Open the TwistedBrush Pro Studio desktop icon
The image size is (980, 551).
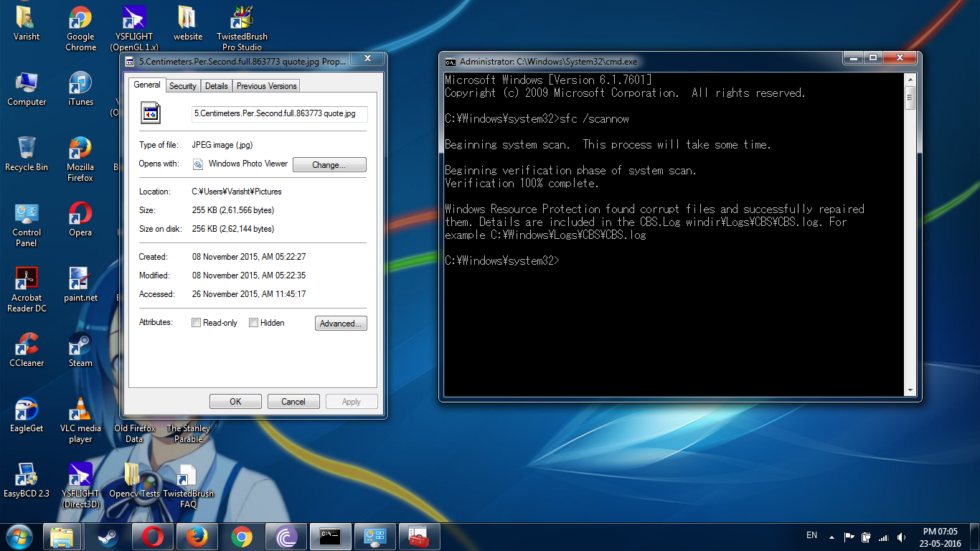click(x=242, y=29)
